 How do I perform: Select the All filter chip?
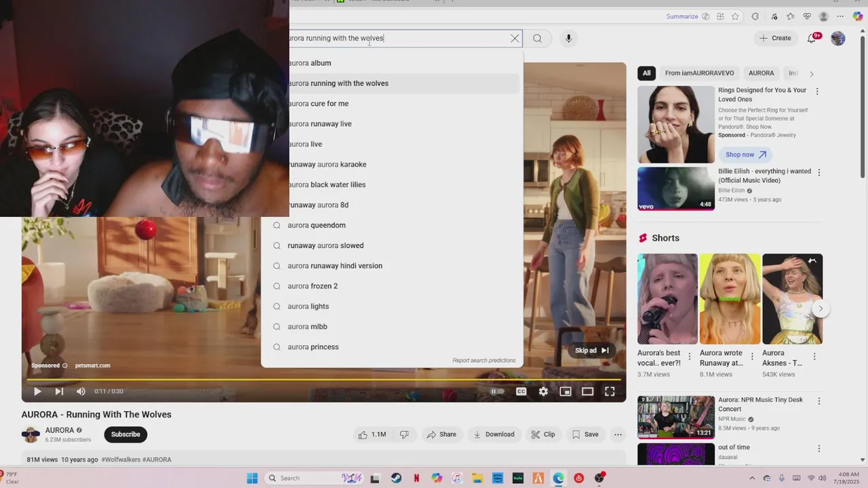click(x=647, y=73)
